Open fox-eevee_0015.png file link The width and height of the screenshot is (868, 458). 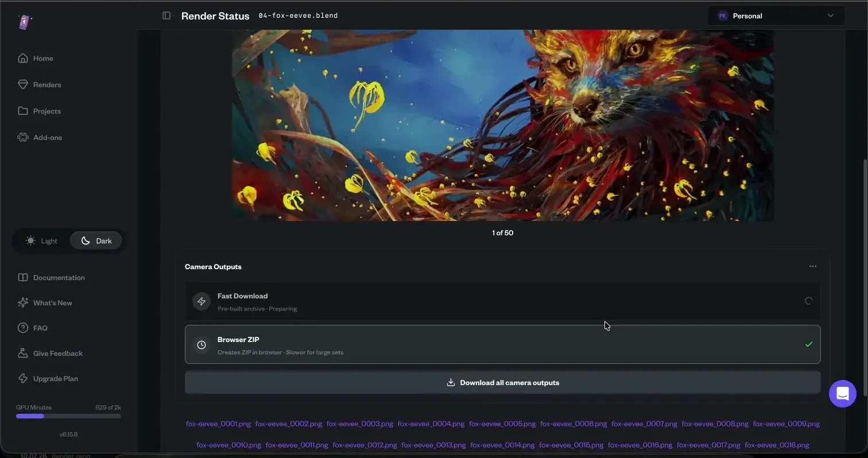pos(571,445)
